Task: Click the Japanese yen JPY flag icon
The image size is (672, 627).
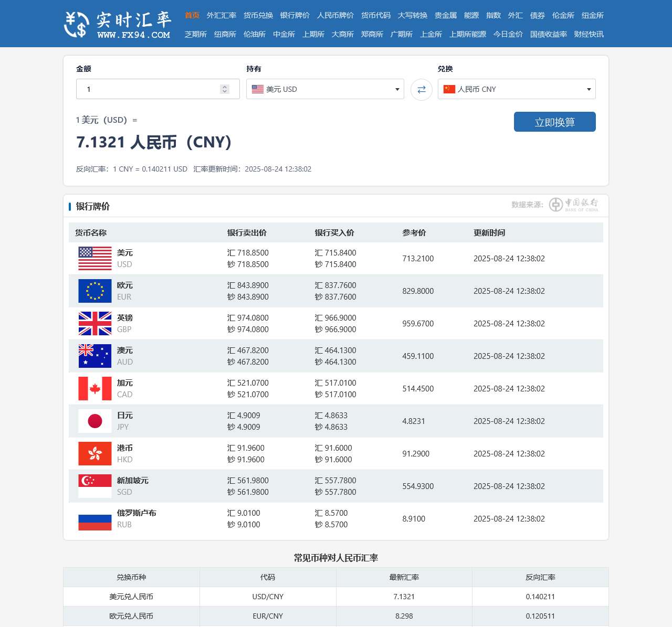Action: 94,421
